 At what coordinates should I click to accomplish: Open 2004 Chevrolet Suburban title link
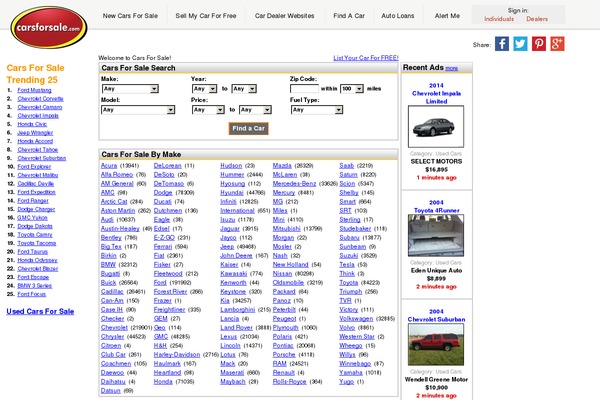pos(436,315)
